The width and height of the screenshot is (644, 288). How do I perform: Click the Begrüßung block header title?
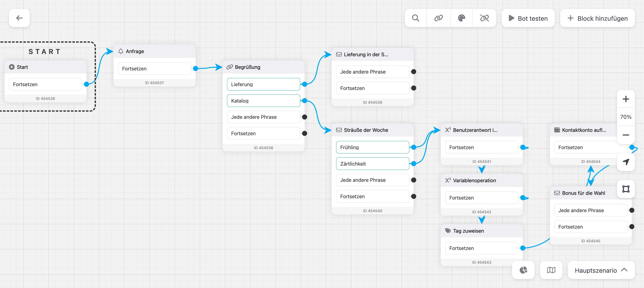pos(247,67)
